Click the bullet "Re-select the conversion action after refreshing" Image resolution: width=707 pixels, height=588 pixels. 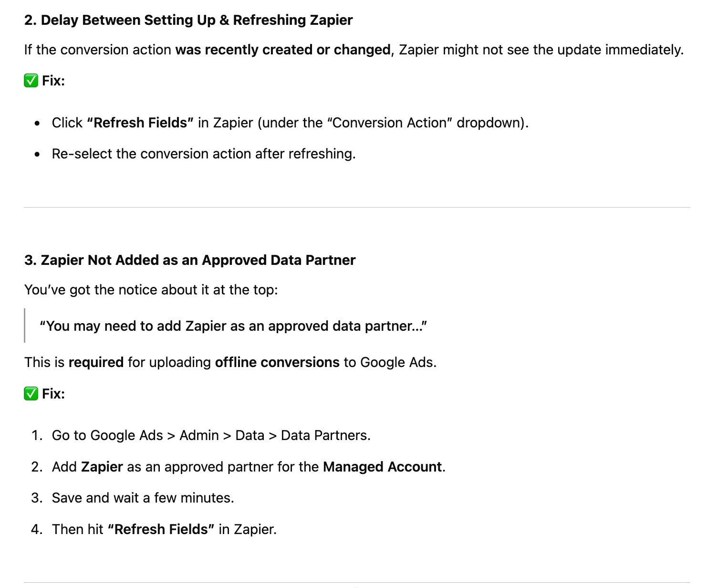click(204, 154)
